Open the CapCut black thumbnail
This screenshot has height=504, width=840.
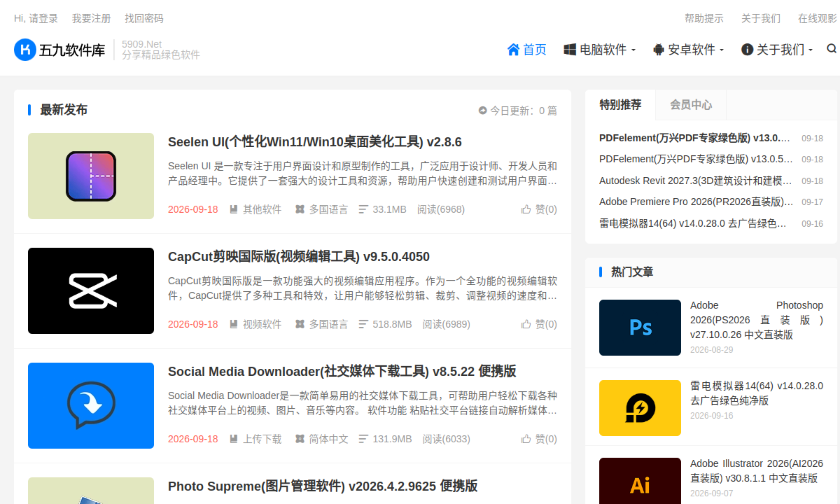click(x=91, y=291)
